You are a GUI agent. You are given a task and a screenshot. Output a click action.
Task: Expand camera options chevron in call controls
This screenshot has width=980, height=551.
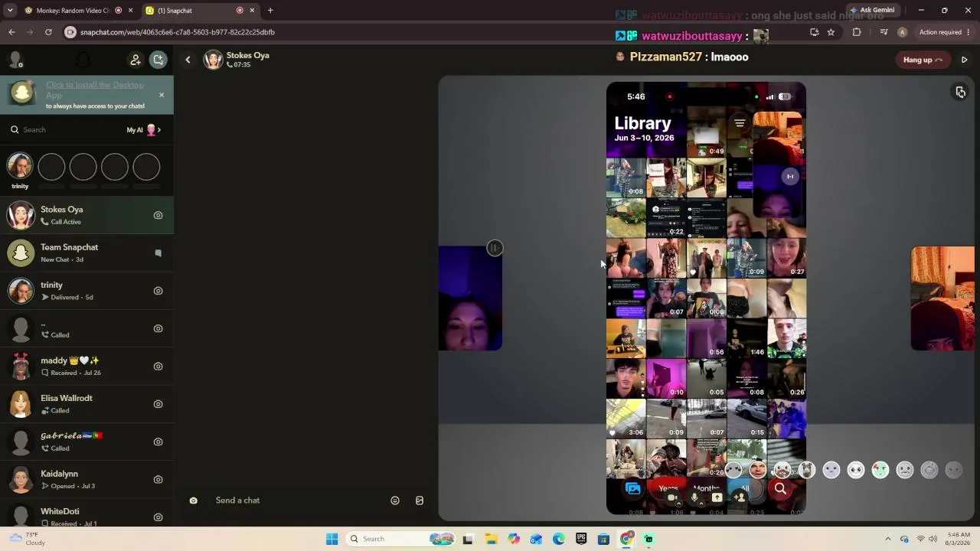coord(678,504)
